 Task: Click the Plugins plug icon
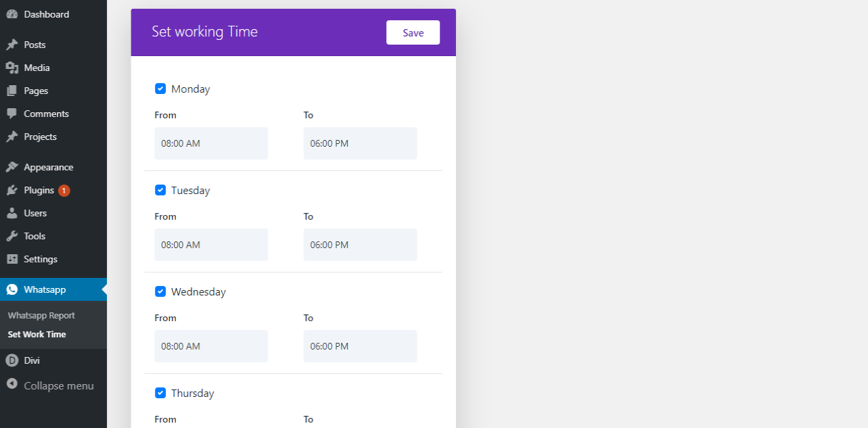(12, 190)
